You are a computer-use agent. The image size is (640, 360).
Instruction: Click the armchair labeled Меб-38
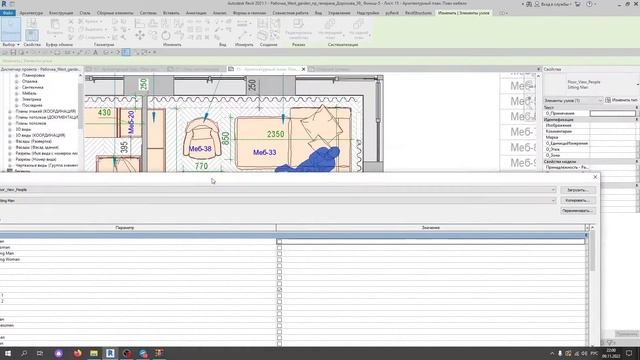point(202,138)
